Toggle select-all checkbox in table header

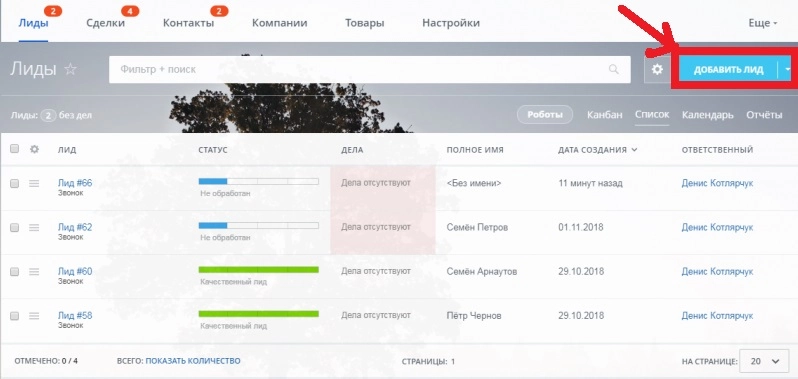point(15,149)
